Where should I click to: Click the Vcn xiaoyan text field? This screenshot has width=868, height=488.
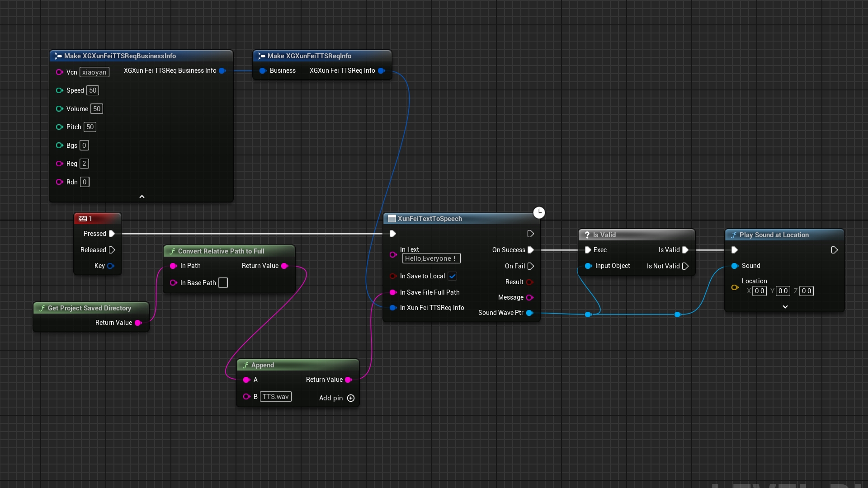pyautogui.click(x=94, y=72)
